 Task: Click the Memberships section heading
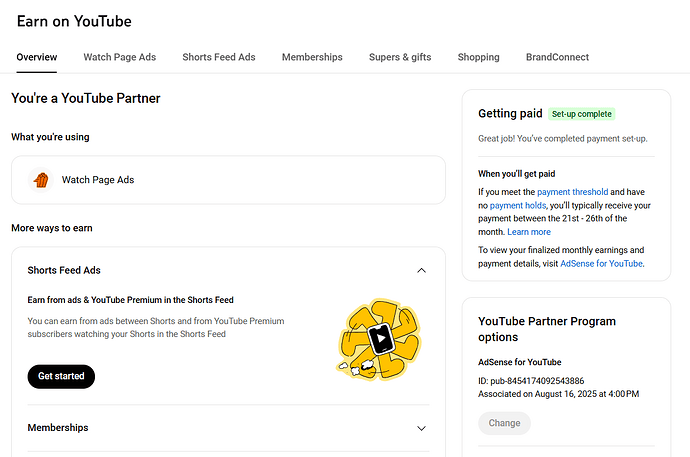pos(58,428)
